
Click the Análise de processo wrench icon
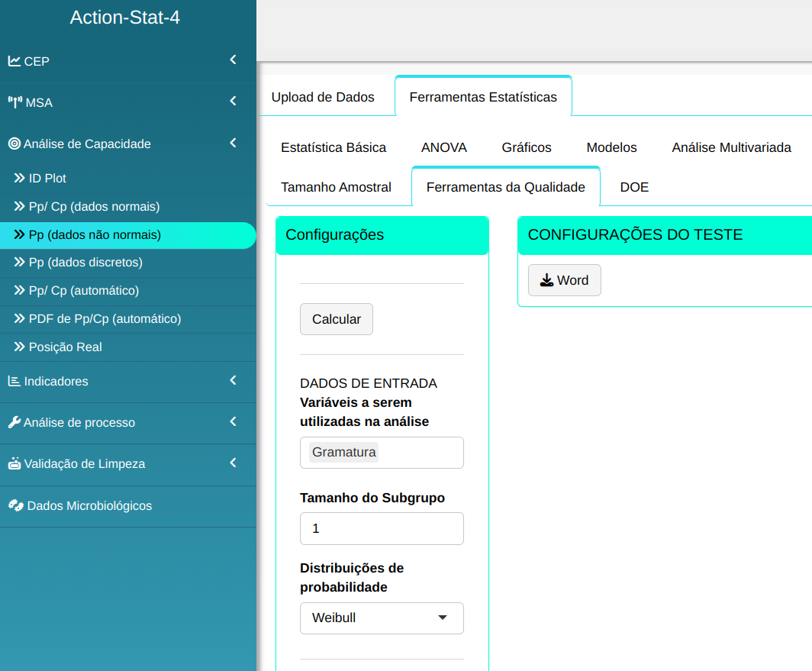(x=14, y=422)
